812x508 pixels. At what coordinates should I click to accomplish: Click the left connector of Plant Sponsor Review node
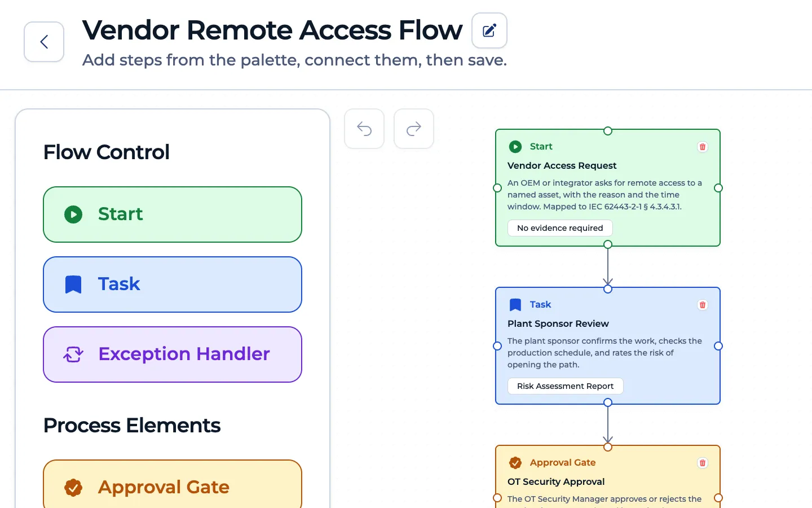point(497,346)
